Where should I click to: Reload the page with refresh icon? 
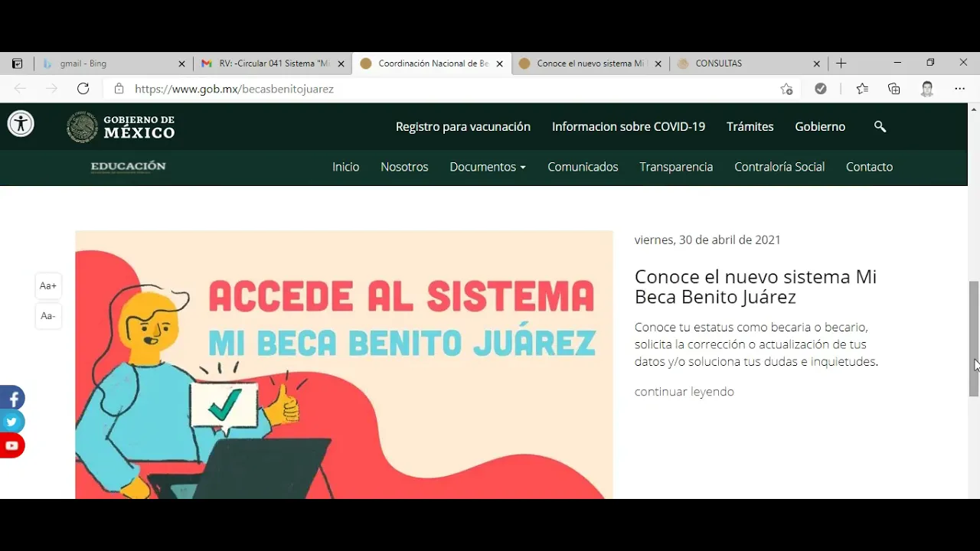pyautogui.click(x=83, y=89)
